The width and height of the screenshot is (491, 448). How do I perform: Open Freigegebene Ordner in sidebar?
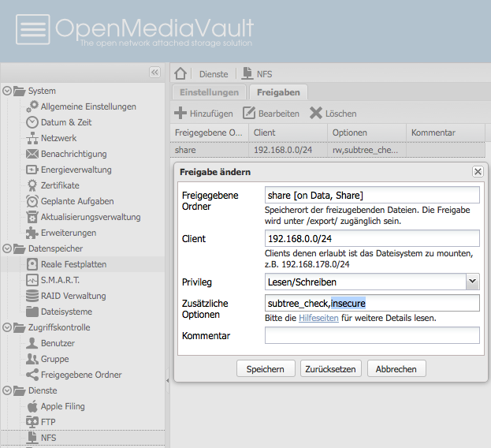pos(81,375)
